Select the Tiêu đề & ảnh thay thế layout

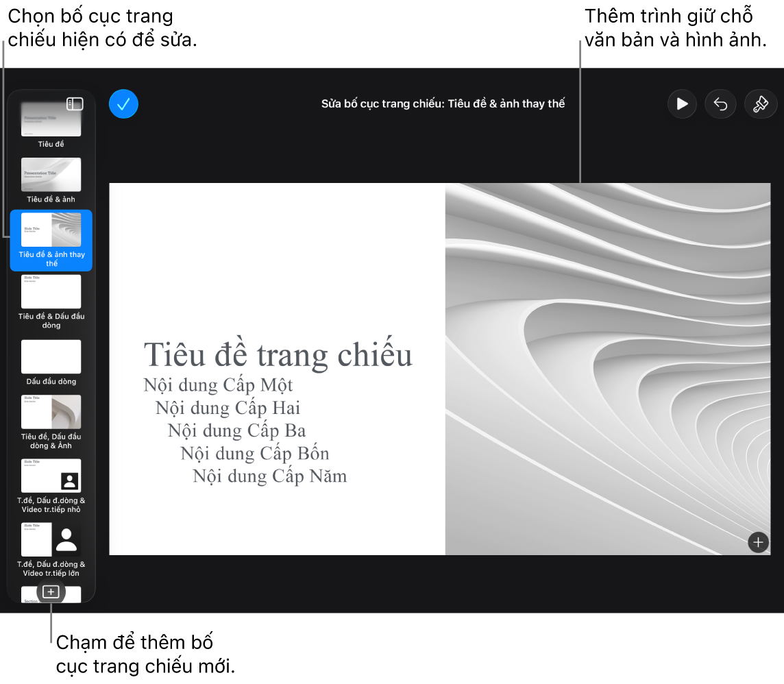click(51, 241)
